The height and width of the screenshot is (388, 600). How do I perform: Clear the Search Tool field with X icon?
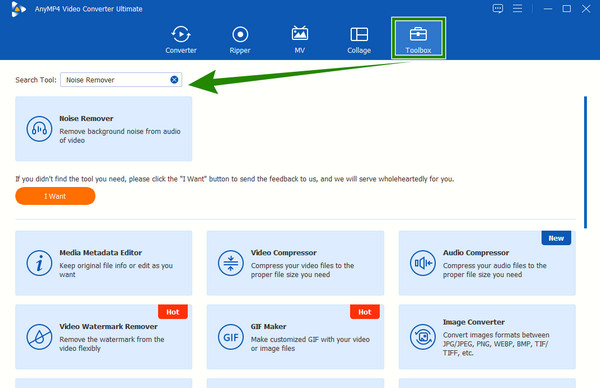point(174,80)
